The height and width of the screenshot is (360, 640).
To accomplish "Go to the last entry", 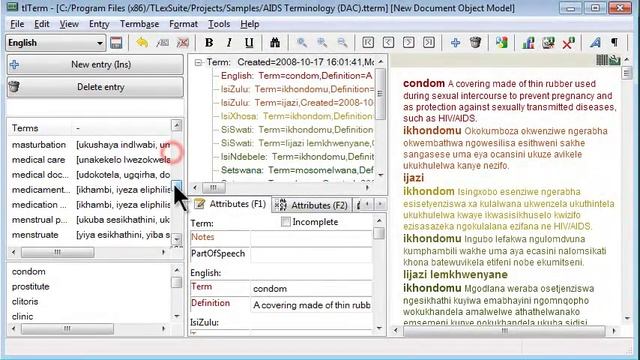I will coord(429,42).
